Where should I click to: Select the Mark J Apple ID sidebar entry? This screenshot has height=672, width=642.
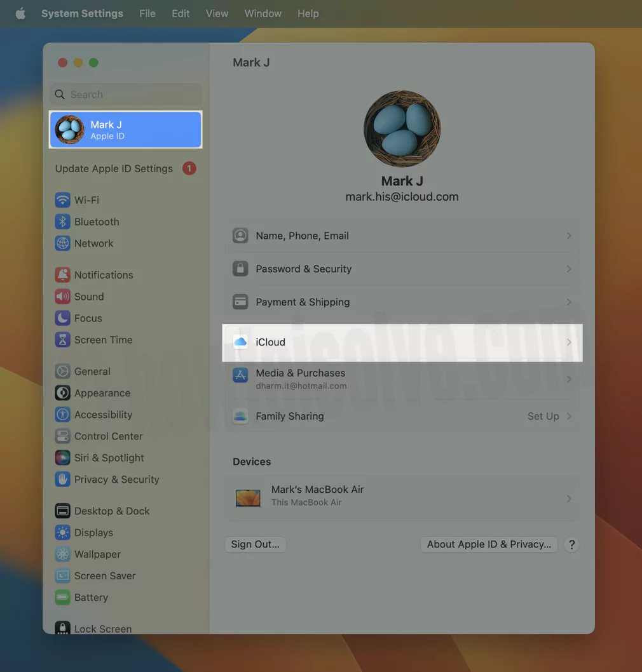click(126, 130)
